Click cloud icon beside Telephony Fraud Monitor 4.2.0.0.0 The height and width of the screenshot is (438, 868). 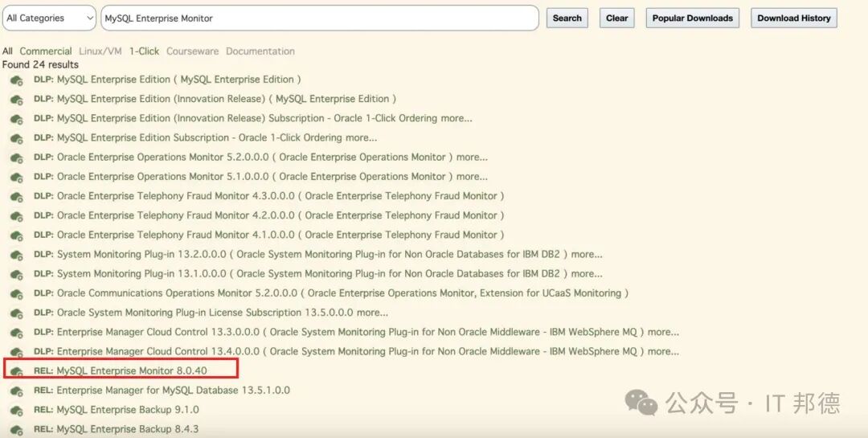[17, 216]
